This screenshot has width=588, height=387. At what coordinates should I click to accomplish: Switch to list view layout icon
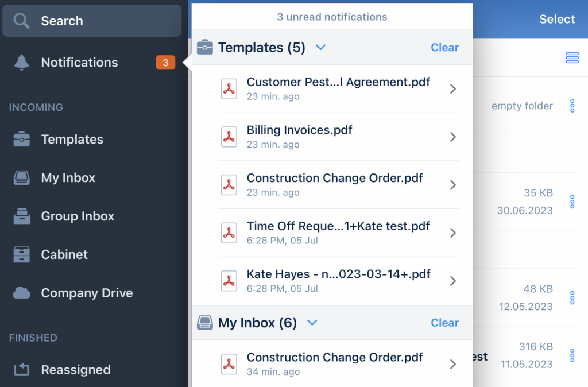coord(572,57)
